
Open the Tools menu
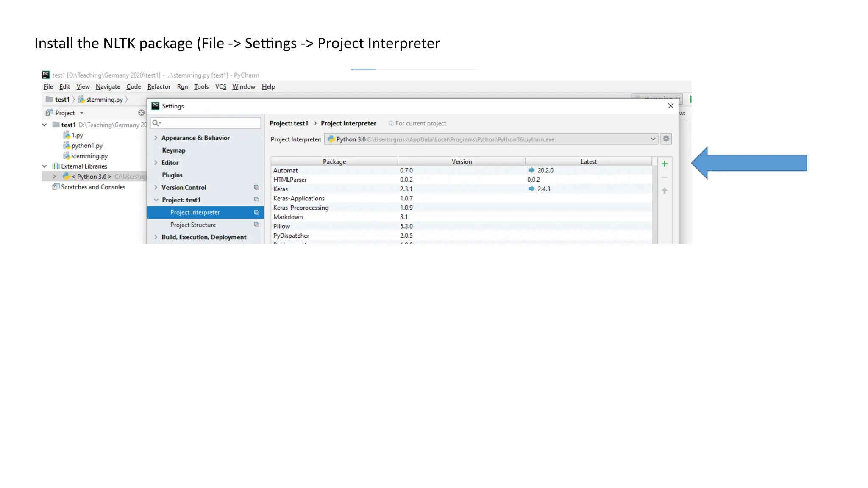tap(201, 86)
